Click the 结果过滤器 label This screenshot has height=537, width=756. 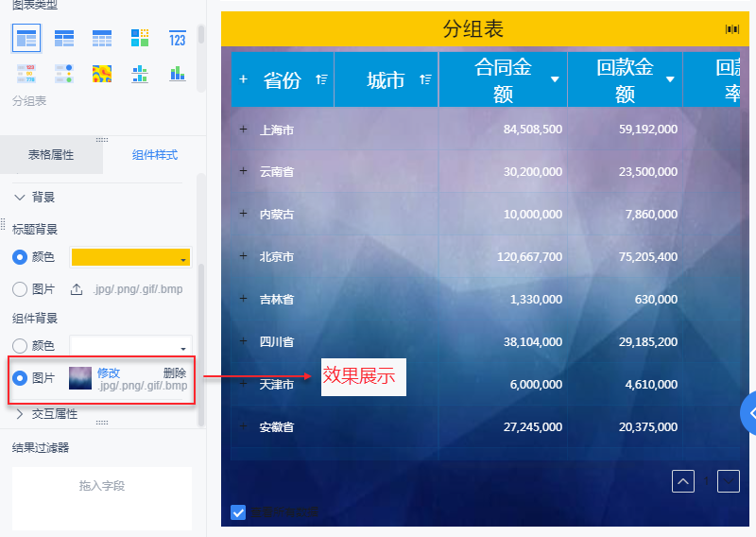coord(41,448)
